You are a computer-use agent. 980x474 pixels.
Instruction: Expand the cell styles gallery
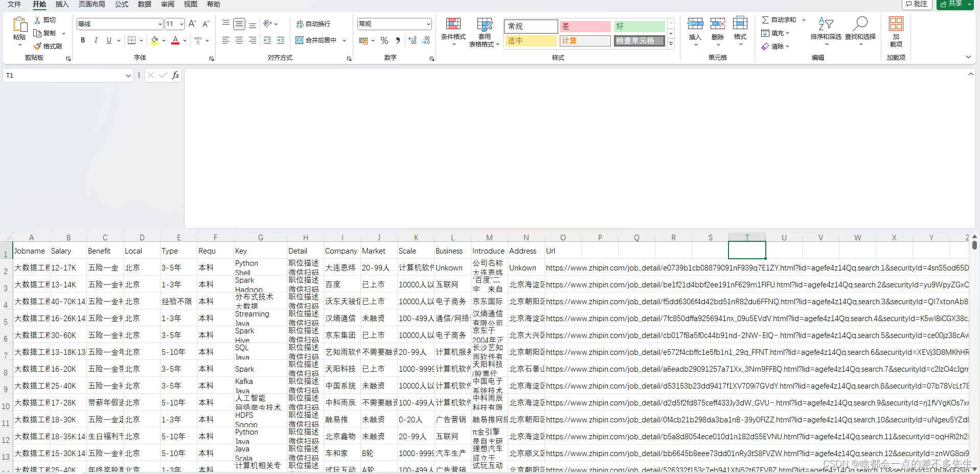(x=671, y=44)
